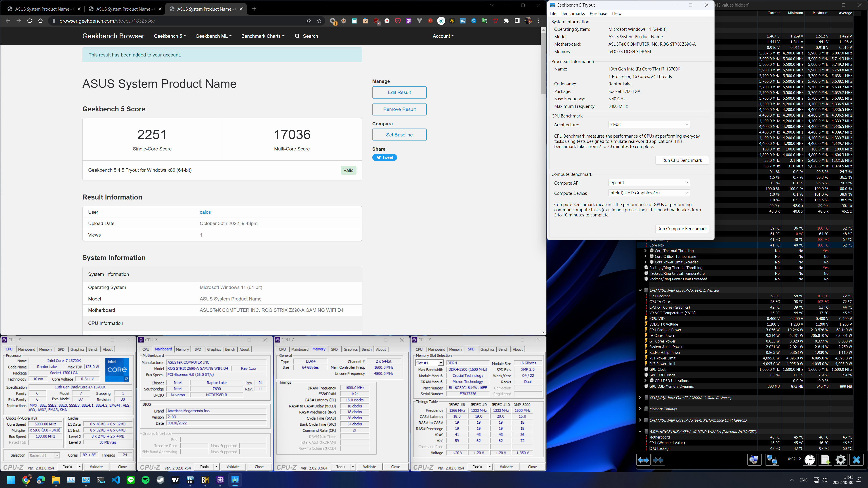Click the HWiNFO blue X close-sensors icon

856,460
